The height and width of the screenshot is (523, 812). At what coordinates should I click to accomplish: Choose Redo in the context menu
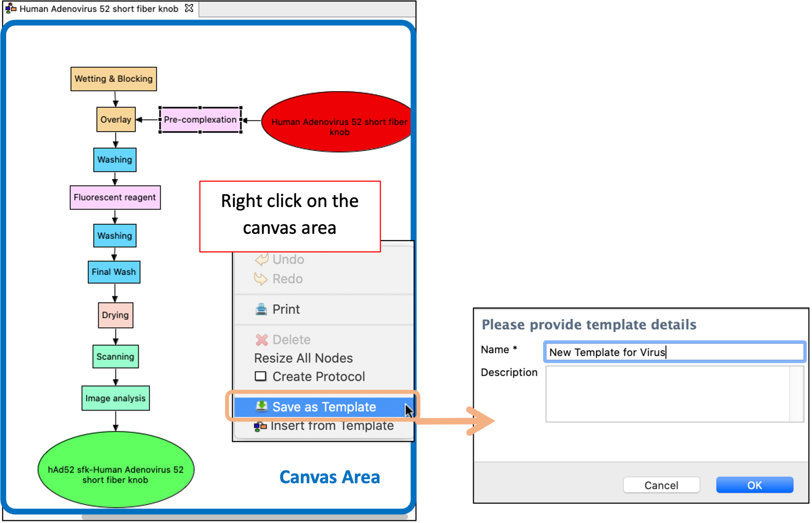coord(324,279)
